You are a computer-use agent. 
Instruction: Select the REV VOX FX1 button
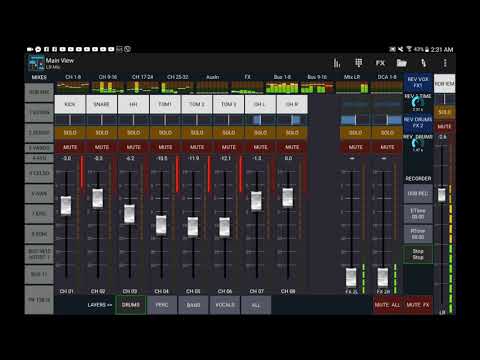[x=418, y=82]
